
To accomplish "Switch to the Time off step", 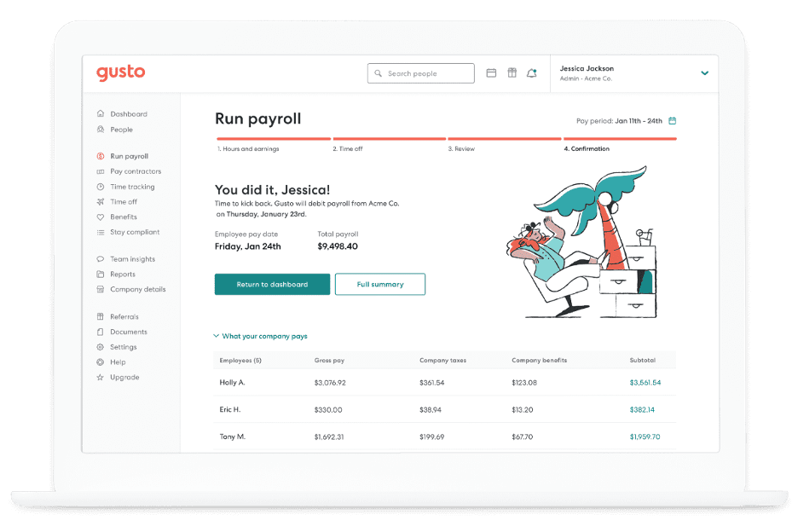I will [348, 148].
